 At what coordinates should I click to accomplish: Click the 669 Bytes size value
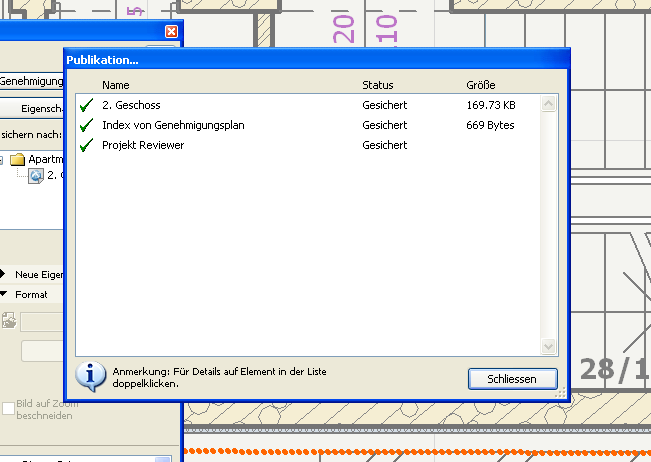(x=490, y=125)
